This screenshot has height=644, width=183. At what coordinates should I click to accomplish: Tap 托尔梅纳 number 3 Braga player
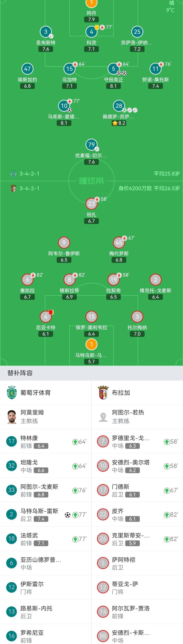tap(137, 317)
